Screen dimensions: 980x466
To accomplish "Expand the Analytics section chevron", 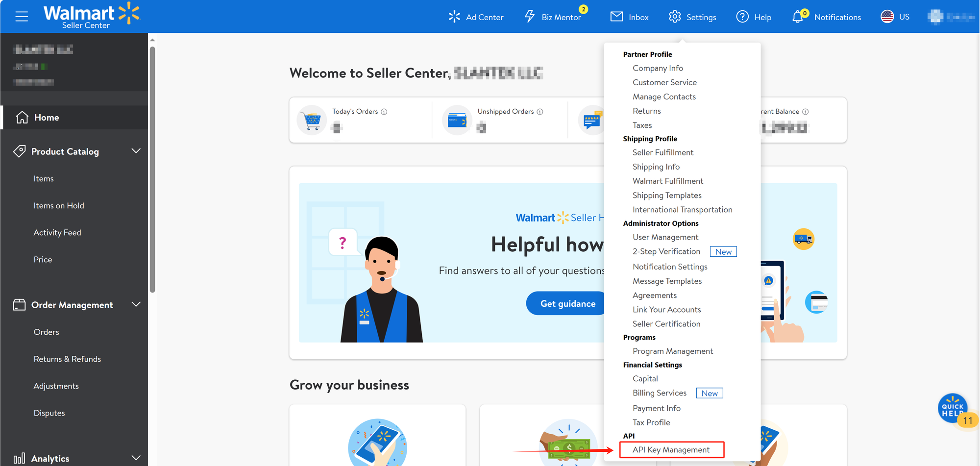I will point(136,458).
